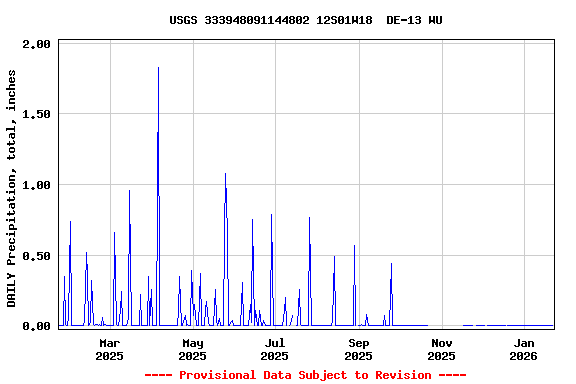
Task: Click the last precipitation peak in late September
Action: click(x=391, y=263)
